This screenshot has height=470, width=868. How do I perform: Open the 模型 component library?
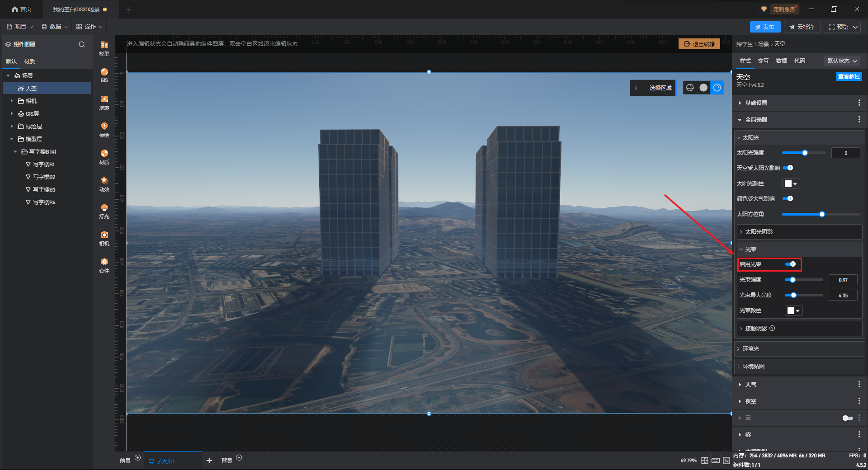point(104,48)
